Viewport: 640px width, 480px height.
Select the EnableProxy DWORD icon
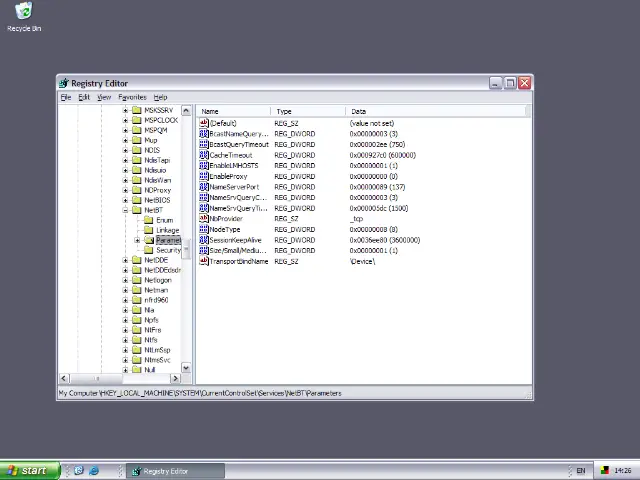click(204, 176)
